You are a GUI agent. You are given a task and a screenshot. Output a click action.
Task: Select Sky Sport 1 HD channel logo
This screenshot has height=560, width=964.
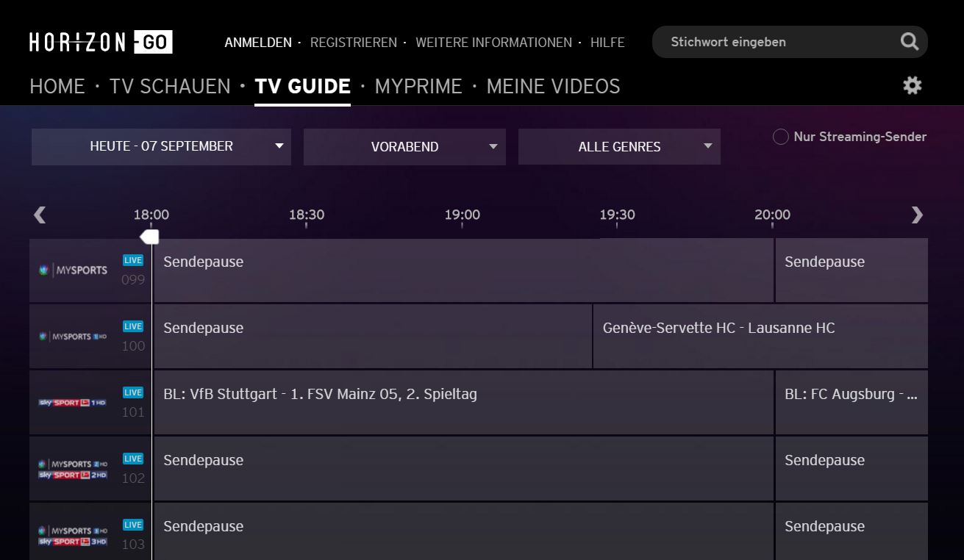pos(74,403)
